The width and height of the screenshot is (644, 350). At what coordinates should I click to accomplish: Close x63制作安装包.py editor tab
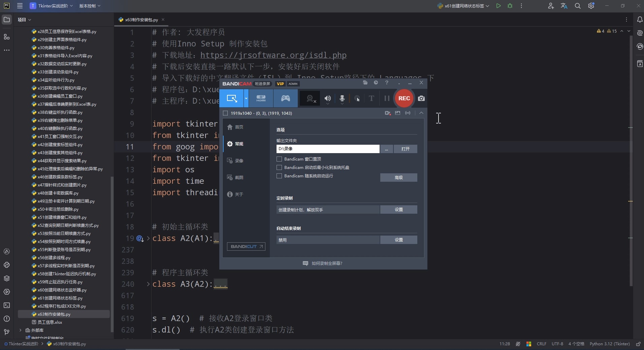pyautogui.click(x=163, y=20)
